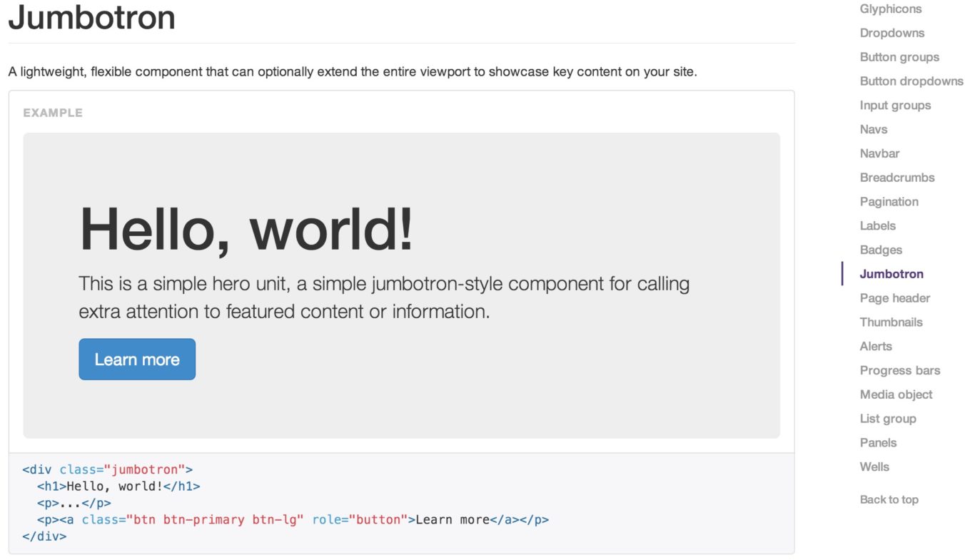Open the Progress bars link
Screen dimensions: 975x560
click(900, 371)
